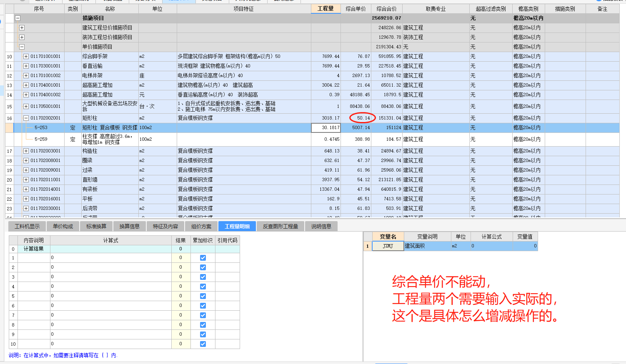Screen dimensions: 626x364
Task: Expand the 建筑工程总价措施项目 row
Action: 22,28
